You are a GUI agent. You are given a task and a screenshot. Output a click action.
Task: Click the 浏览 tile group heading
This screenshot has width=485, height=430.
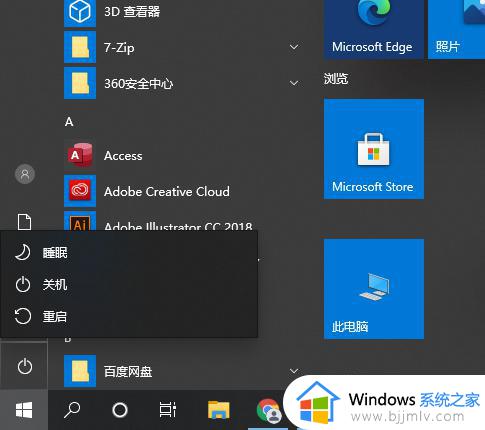pos(336,79)
